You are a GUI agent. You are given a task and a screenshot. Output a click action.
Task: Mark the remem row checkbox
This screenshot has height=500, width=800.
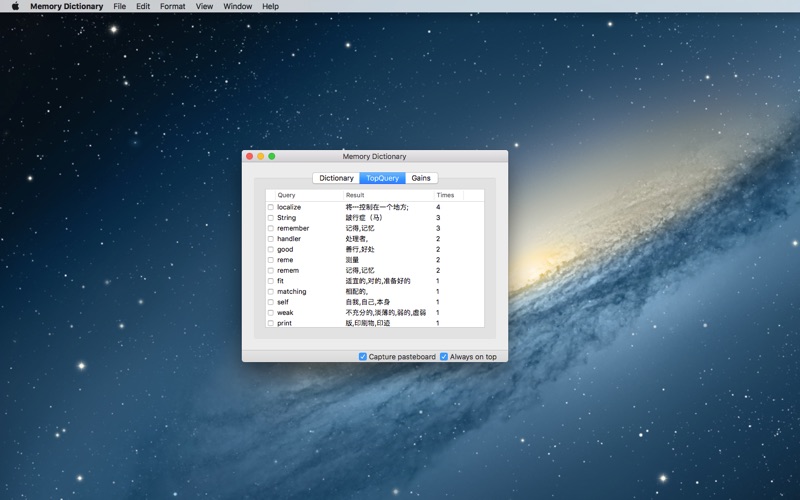pos(270,270)
